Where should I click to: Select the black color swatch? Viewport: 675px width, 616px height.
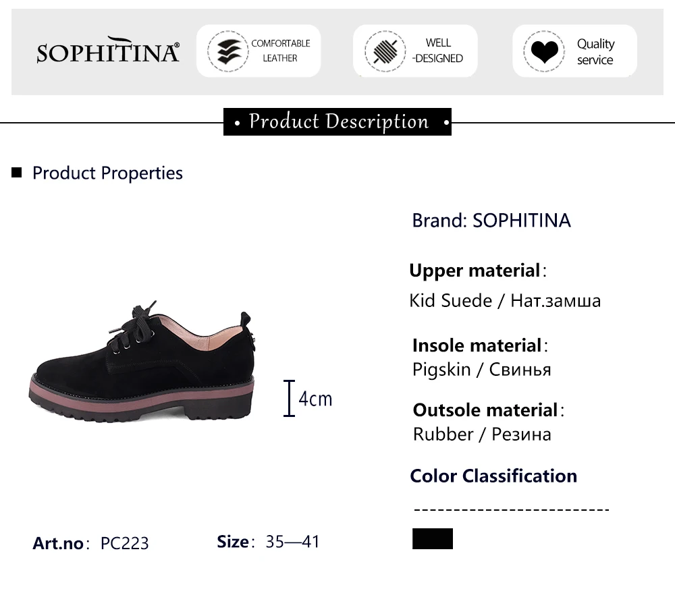coord(432,538)
